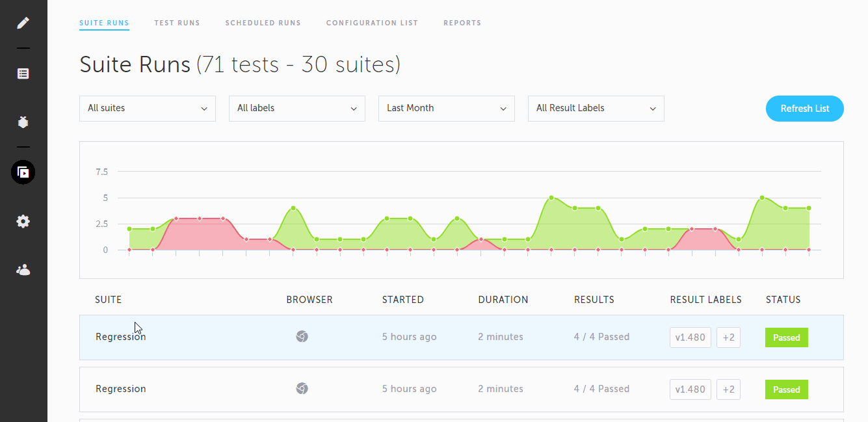The image size is (868, 422).
Task: Click the STARTED column header
Action: pos(403,300)
